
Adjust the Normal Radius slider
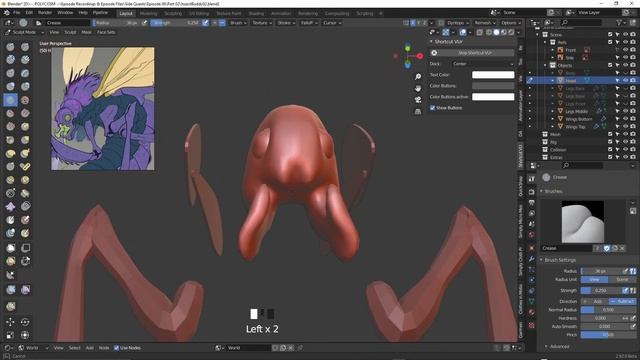[x=608, y=310]
